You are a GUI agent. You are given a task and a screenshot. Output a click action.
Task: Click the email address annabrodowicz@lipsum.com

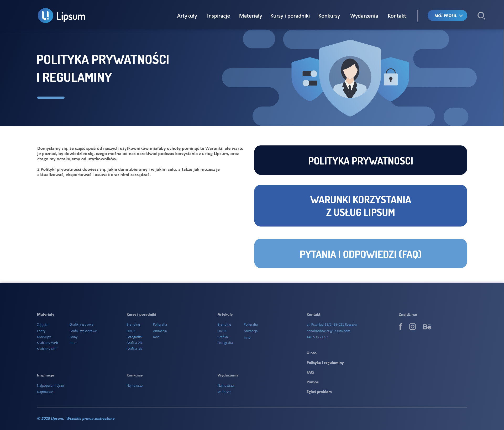coord(328,331)
